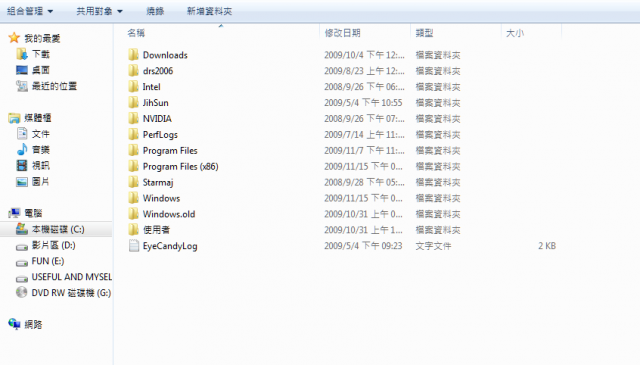
Task: Sort by the 類型 column header
Action: pos(424,33)
